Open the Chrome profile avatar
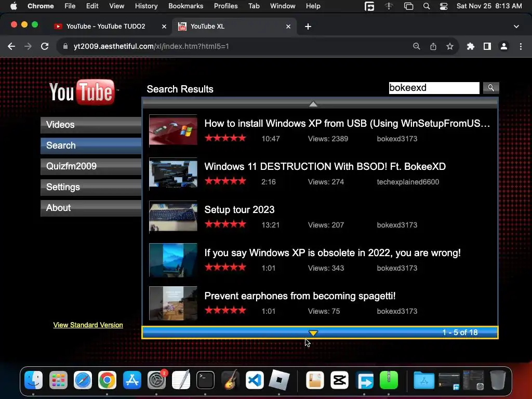 click(x=504, y=46)
